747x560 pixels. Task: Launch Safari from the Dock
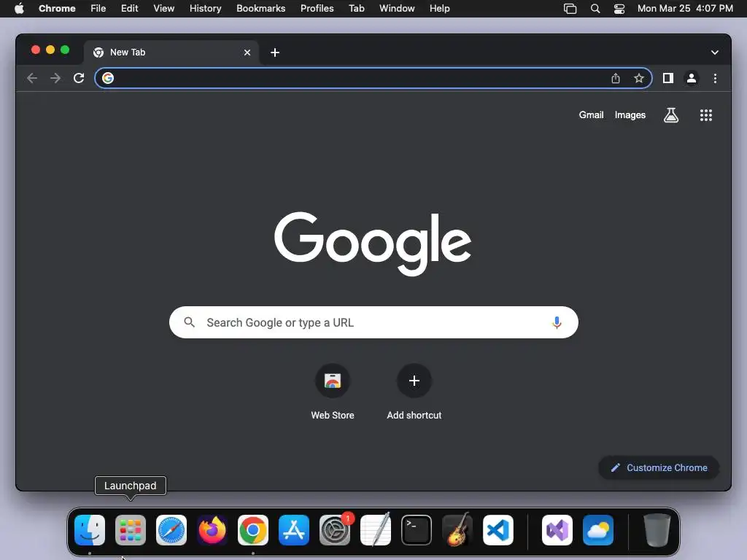(x=171, y=530)
